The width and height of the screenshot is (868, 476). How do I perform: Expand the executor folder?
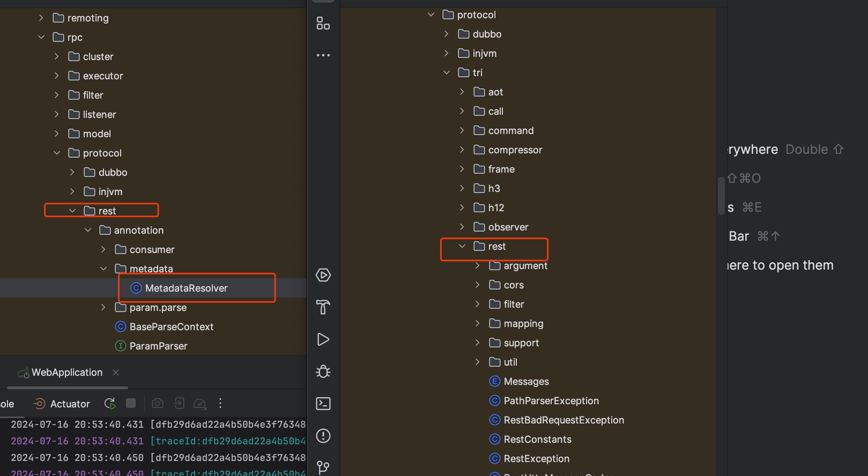56,76
